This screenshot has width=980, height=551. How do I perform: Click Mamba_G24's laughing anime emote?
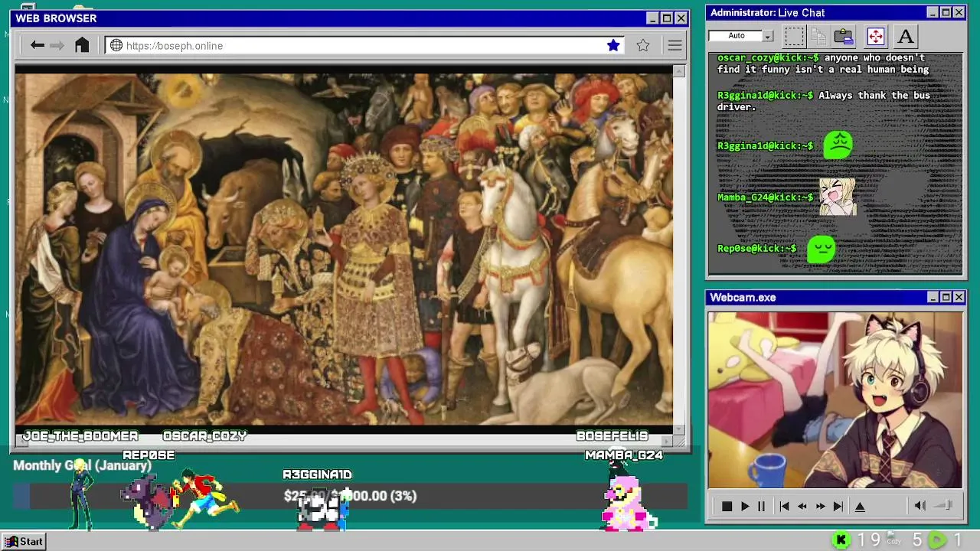[837, 197]
